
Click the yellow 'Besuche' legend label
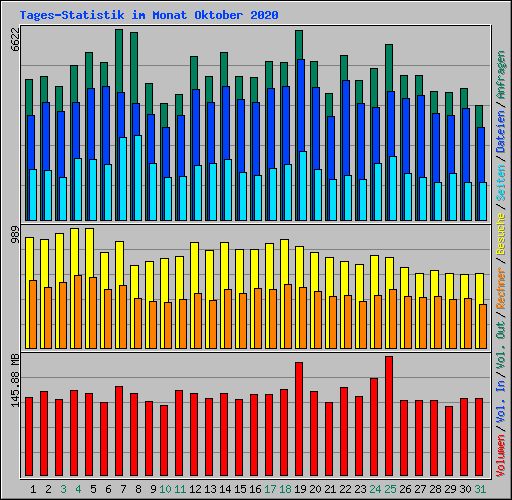(501, 234)
